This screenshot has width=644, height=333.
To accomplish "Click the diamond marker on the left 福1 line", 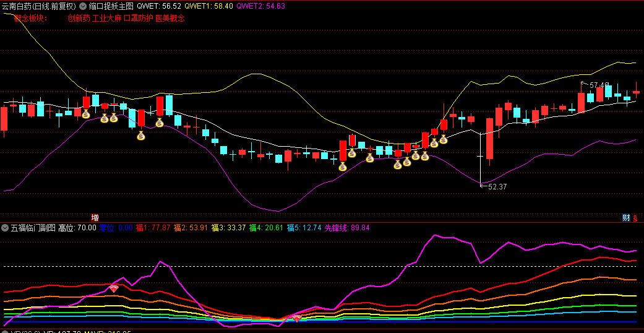I will point(114,288).
